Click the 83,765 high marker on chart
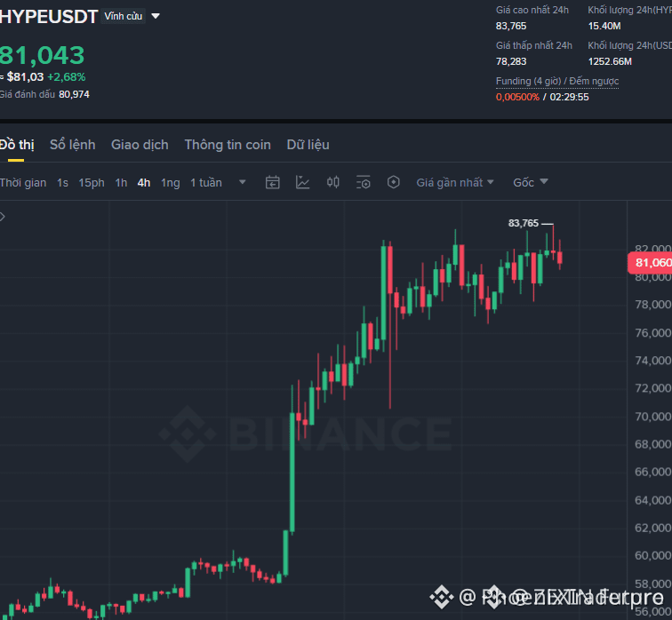The width and height of the screenshot is (672, 620). [x=524, y=223]
